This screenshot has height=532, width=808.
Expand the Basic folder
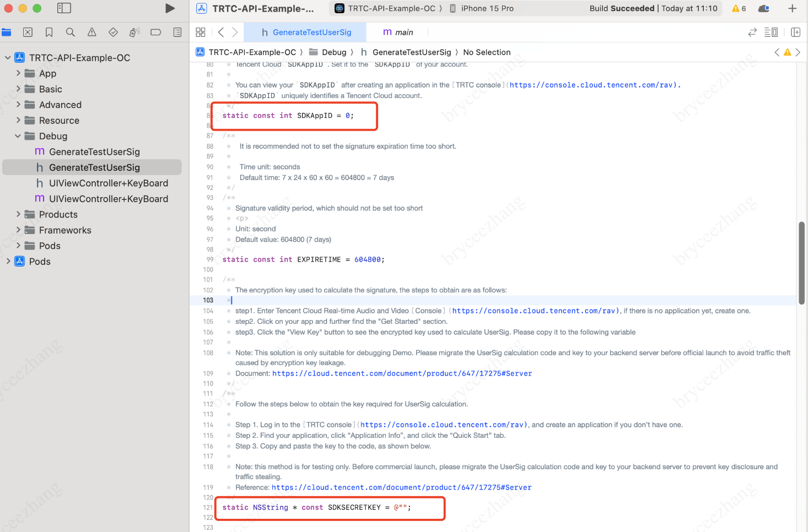(x=18, y=89)
